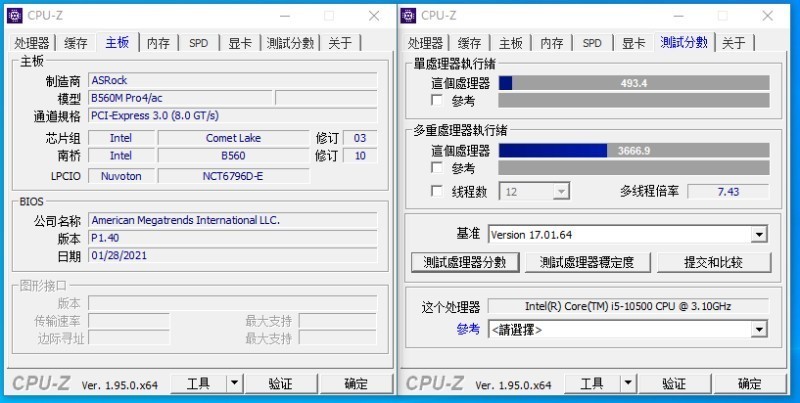The image size is (800, 403).
Task: Enable 參考 checkbox under multi-thread score
Action: pyautogui.click(x=437, y=167)
